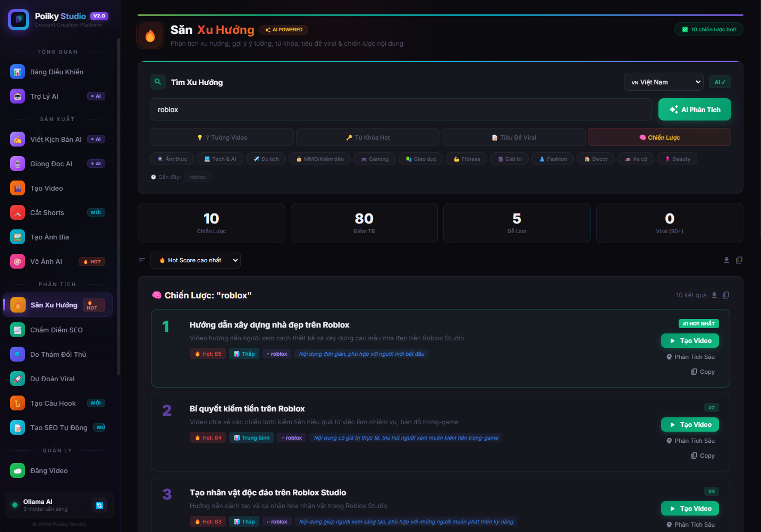Expand the "Hot Score cao nhất" sort dropdown
Image resolution: width=761 pixels, height=532 pixels.
pos(196,260)
